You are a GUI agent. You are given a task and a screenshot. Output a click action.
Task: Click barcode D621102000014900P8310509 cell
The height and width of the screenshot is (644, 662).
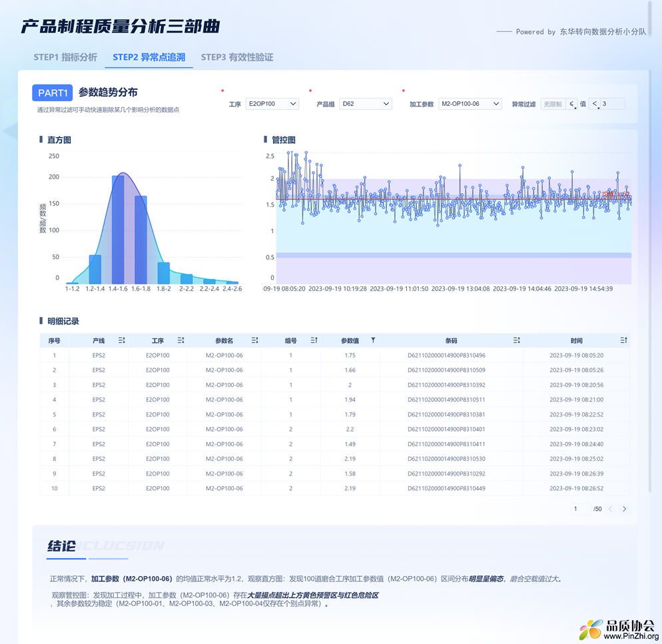pyautogui.click(x=446, y=370)
